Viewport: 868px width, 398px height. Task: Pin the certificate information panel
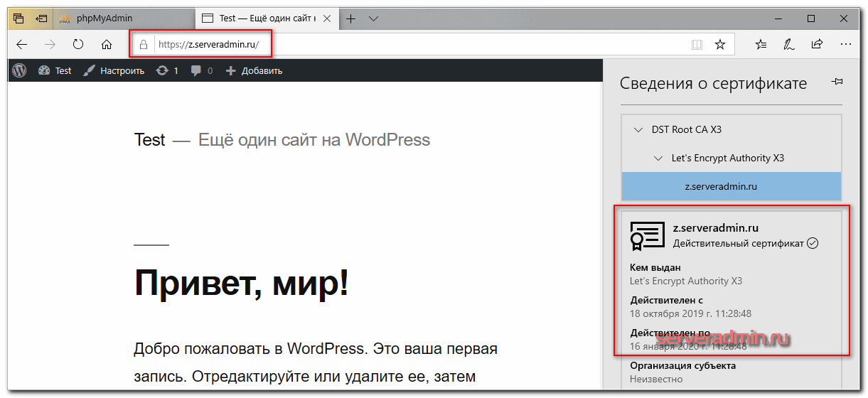[x=837, y=82]
